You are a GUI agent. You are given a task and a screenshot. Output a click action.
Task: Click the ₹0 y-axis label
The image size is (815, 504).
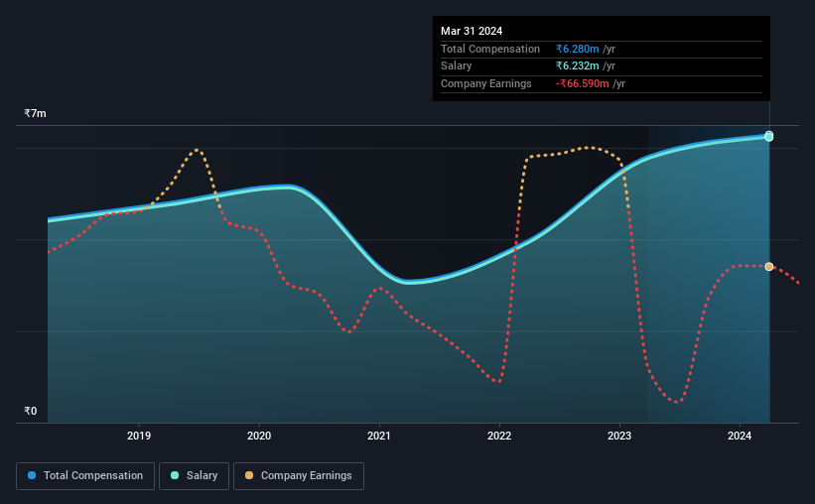(x=30, y=411)
